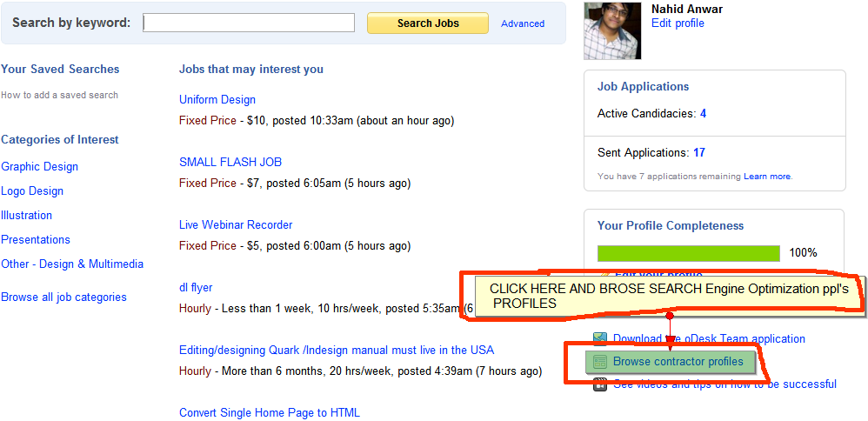
Task: Select the Presentations category
Action: (36, 239)
